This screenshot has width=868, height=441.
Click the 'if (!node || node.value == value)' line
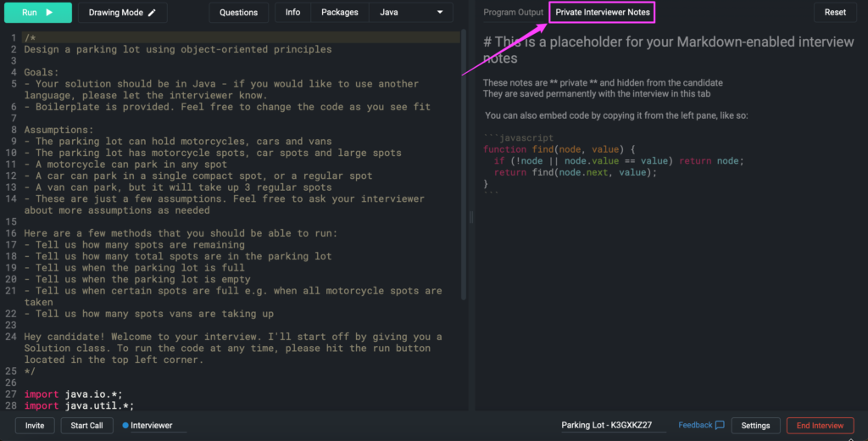pyautogui.click(x=619, y=160)
